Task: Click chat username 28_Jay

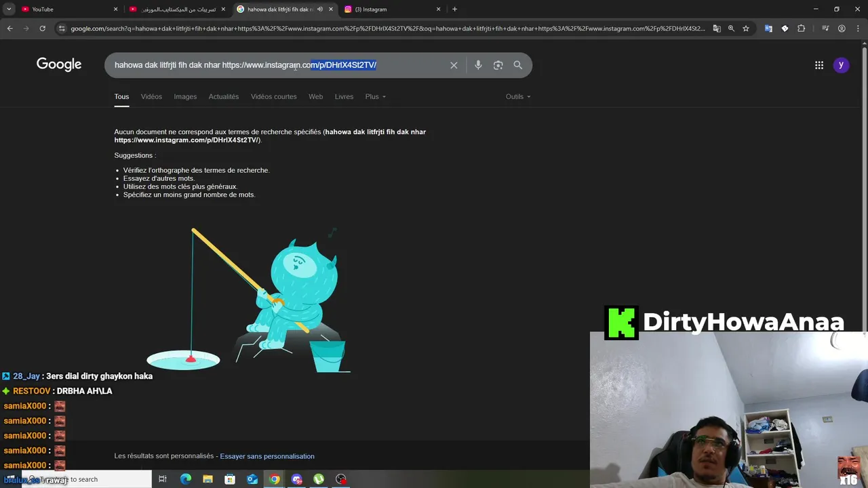Action: click(x=26, y=376)
